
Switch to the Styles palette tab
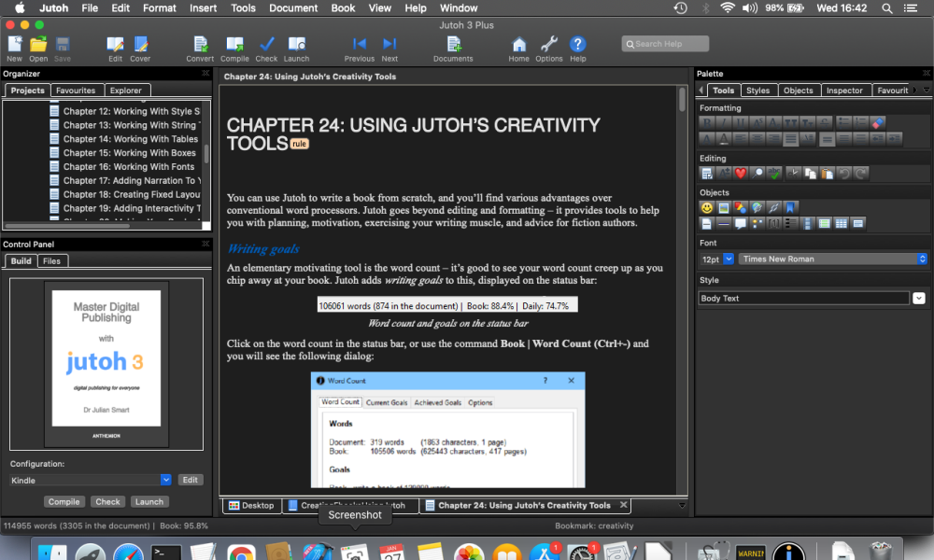click(758, 90)
